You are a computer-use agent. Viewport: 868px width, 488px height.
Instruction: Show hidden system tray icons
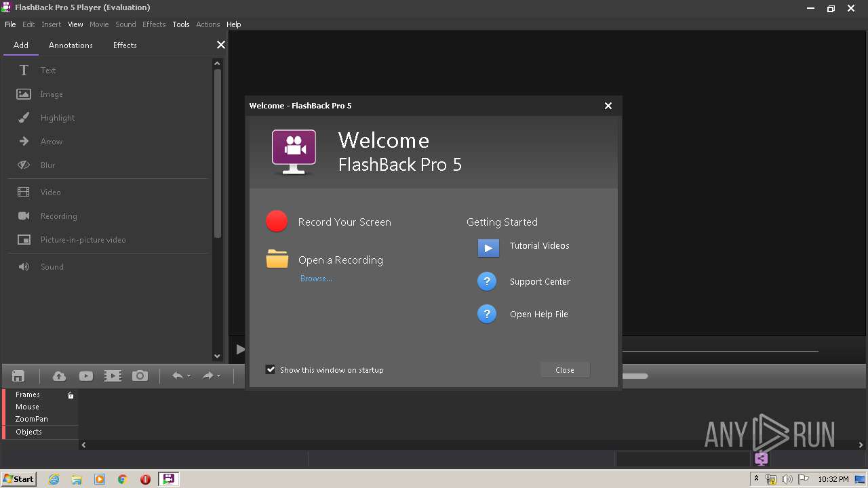[756, 479]
